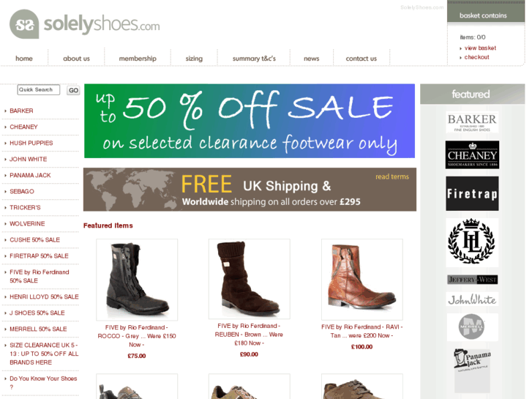
Task: Open the RAVI Tan boot image
Action: pyautogui.click(x=362, y=279)
